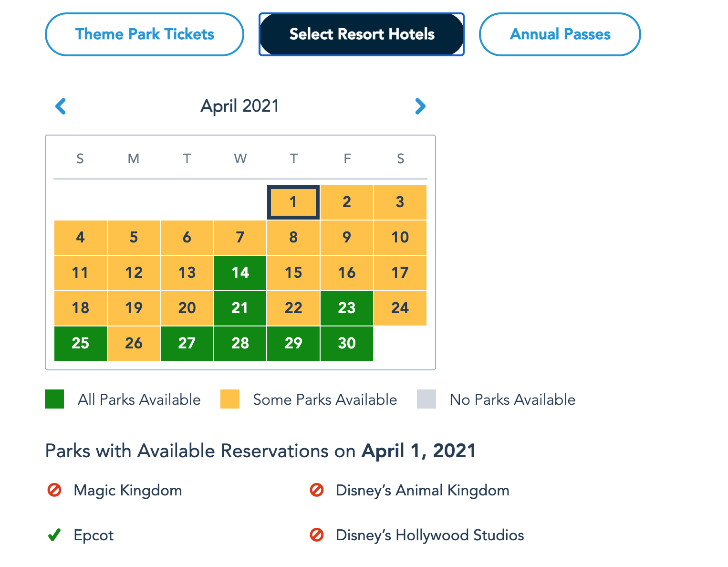This screenshot has height=567, width=728.
Task: Click green checkmark beside Epcot
Action: click(54, 535)
